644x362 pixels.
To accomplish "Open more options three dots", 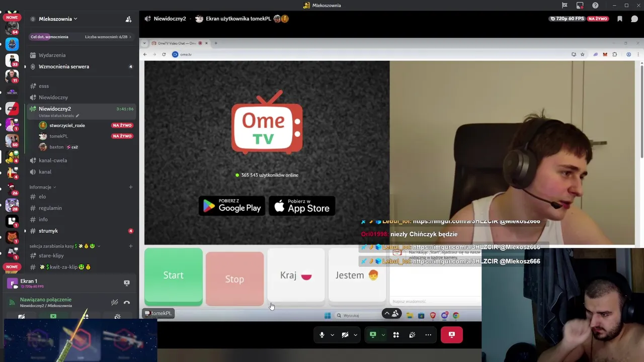I will 428,335.
